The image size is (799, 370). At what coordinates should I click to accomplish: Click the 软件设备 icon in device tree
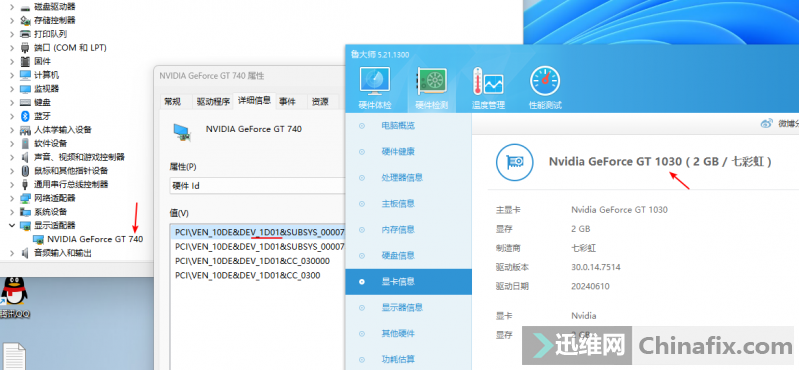pos(25,143)
